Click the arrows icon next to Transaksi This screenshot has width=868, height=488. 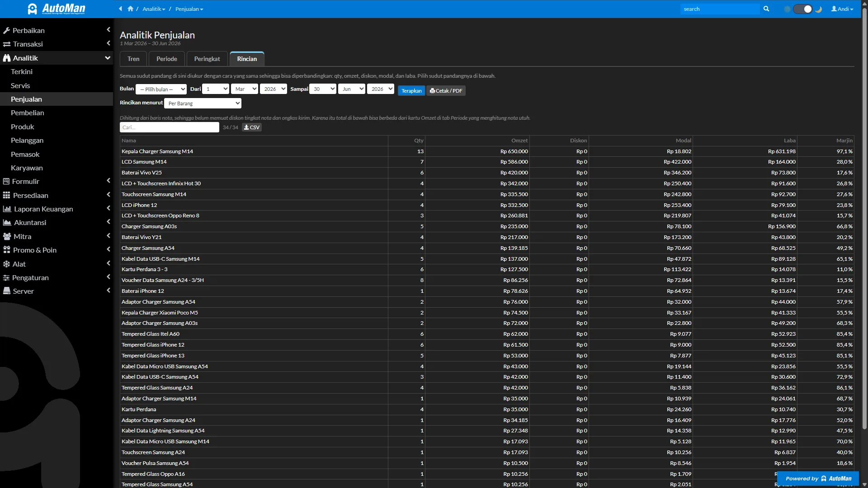coord(7,44)
